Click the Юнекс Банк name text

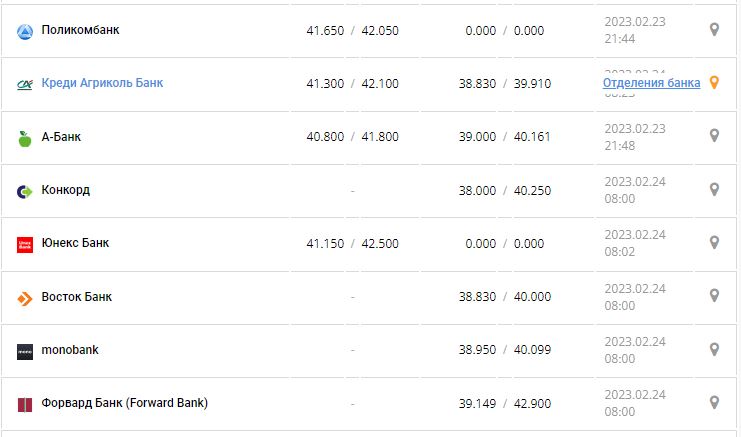(x=76, y=243)
